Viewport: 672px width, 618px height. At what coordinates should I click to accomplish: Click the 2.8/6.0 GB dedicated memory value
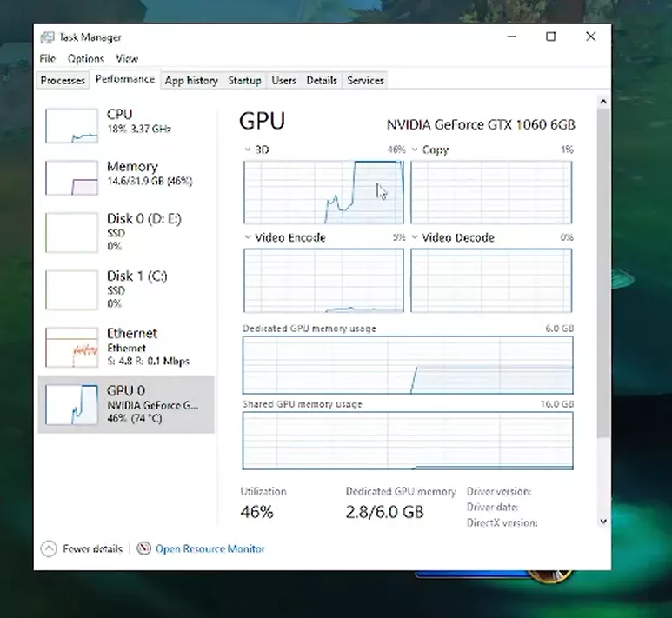coord(384,512)
